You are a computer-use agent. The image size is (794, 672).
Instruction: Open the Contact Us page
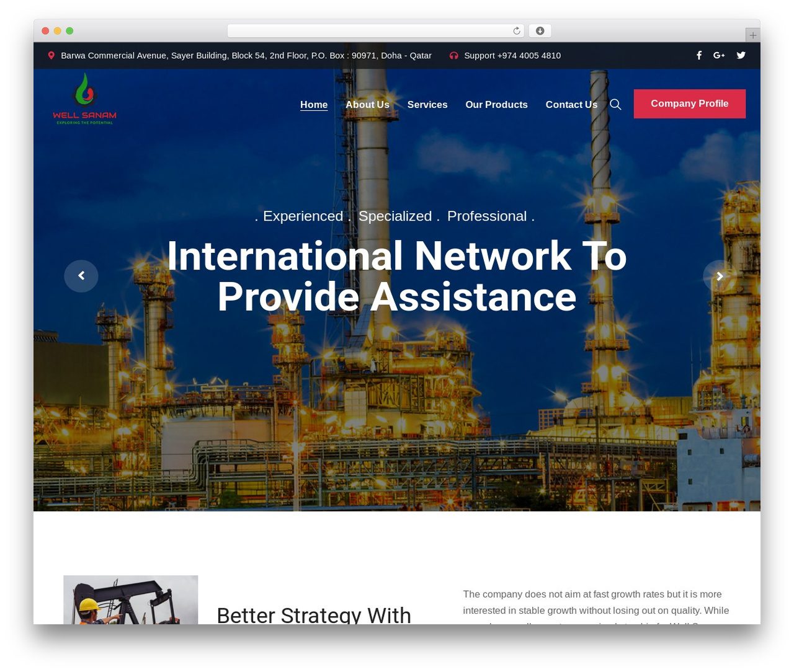(571, 105)
